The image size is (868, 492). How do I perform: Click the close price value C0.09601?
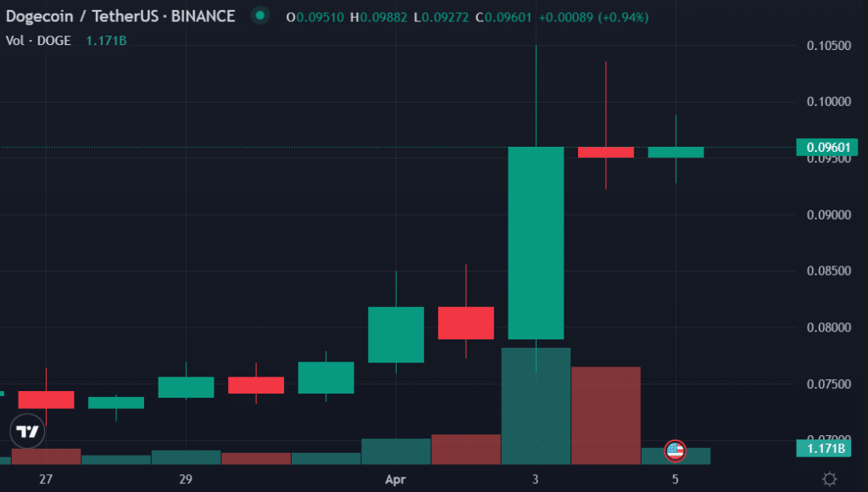504,17
